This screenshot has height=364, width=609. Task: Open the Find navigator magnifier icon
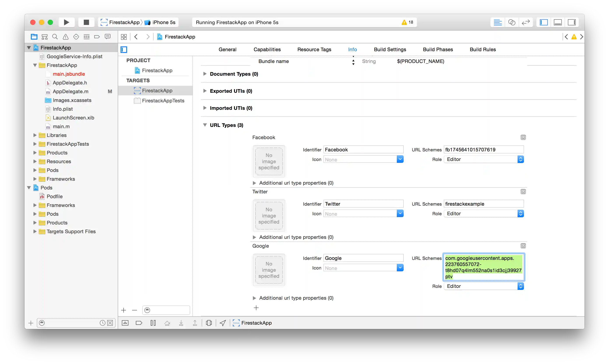pyautogui.click(x=55, y=37)
